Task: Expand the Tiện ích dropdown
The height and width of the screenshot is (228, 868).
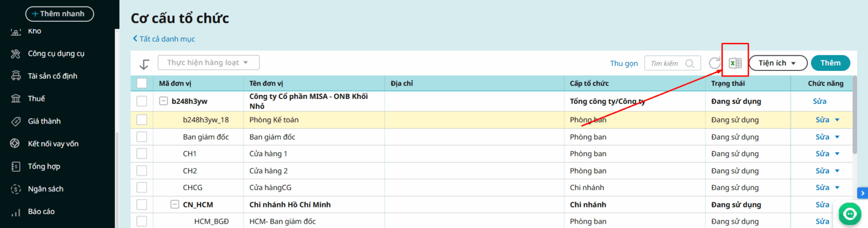Action: click(777, 63)
